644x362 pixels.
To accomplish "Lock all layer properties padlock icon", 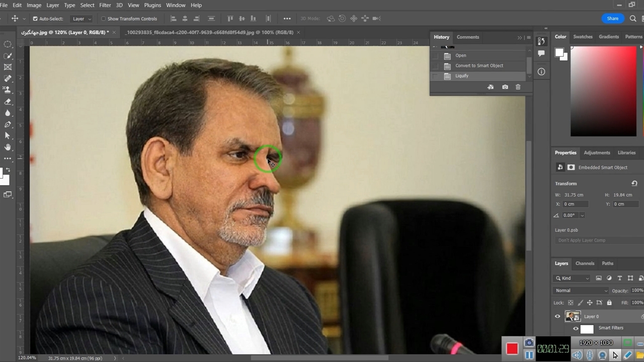I will coord(609,303).
